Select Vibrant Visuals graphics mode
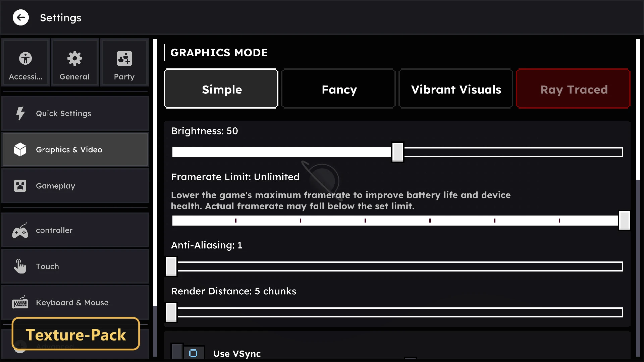 456,89
